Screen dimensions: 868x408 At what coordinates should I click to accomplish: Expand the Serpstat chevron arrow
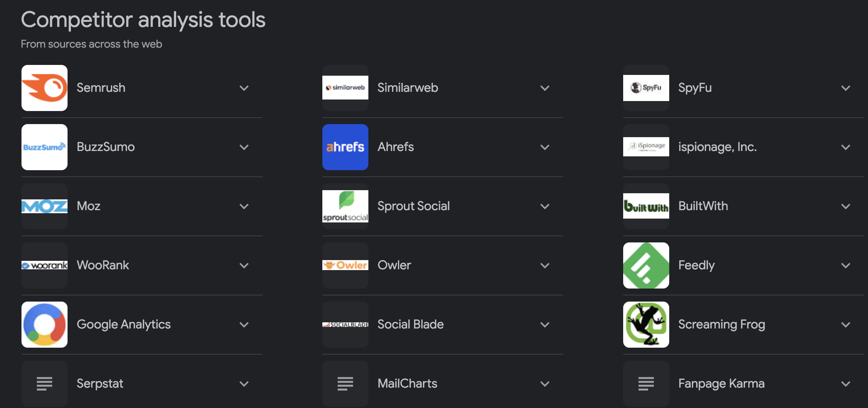click(x=244, y=384)
